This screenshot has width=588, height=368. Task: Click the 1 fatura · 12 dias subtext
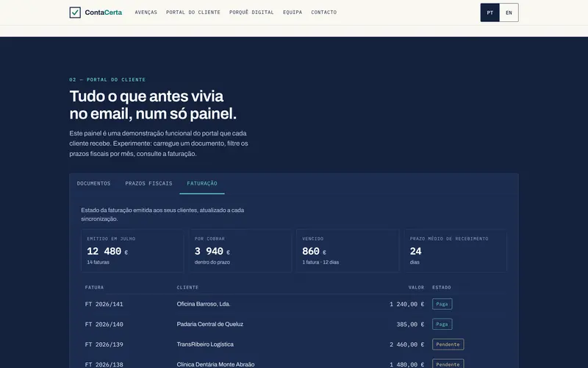click(x=320, y=262)
